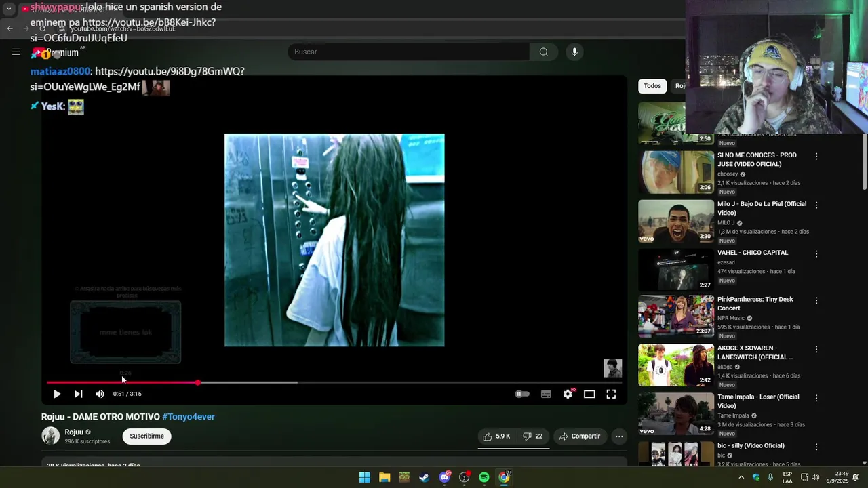Open NPR Music channel text
The width and height of the screenshot is (868, 488).
[731, 318]
